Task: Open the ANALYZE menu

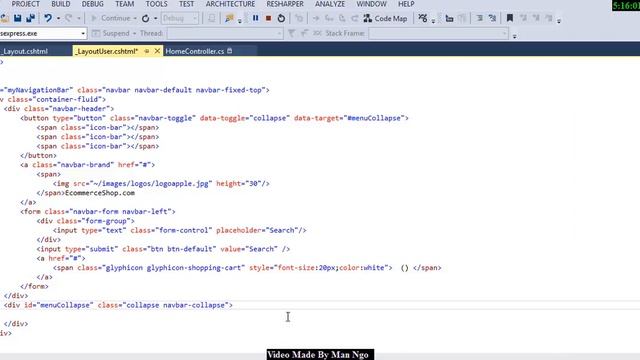Action: pyautogui.click(x=330, y=4)
